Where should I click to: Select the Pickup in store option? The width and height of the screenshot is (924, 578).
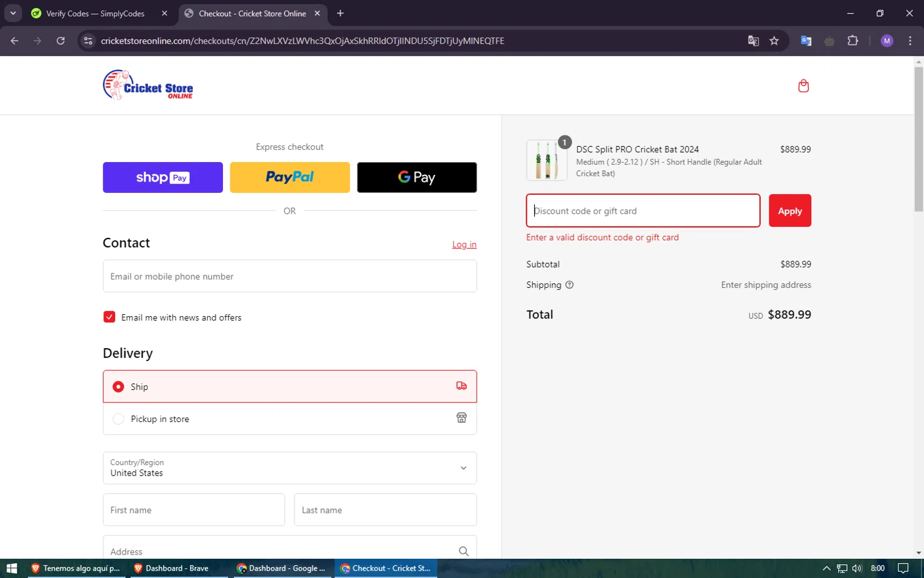coord(290,418)
